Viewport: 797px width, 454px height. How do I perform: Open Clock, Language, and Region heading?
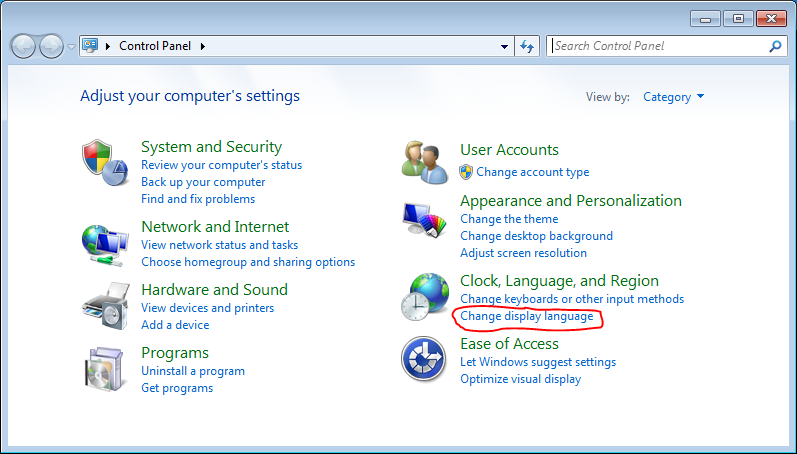pyautogui.click(x=559, y=280)
